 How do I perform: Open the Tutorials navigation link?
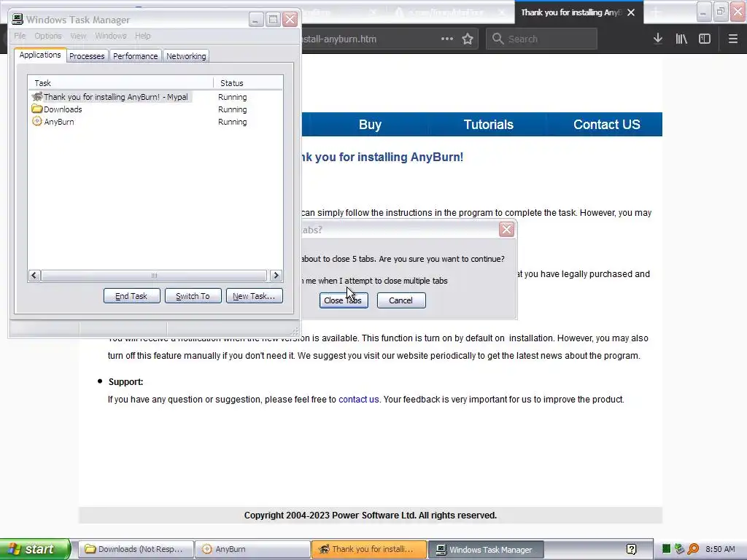(488, 125)
